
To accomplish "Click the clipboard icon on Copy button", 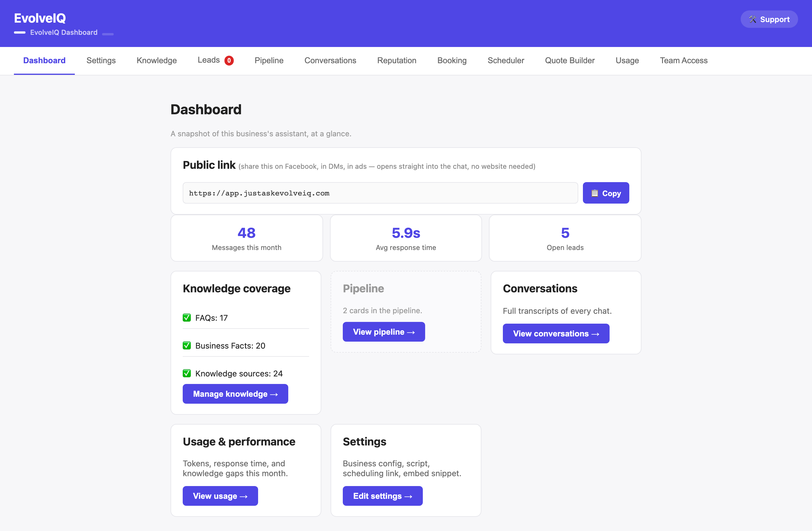I will point(594,193).
